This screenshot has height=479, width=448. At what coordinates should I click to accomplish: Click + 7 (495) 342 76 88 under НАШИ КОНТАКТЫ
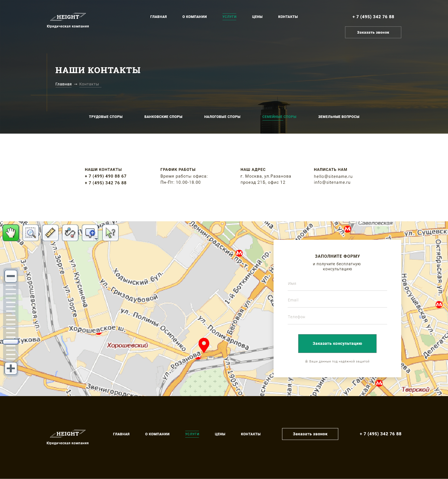106,183
